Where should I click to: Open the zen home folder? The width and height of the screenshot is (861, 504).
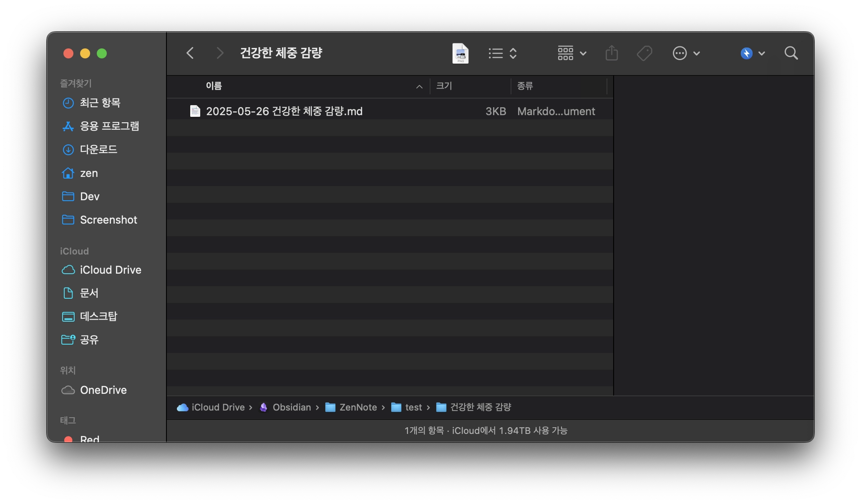pos(89,173)
